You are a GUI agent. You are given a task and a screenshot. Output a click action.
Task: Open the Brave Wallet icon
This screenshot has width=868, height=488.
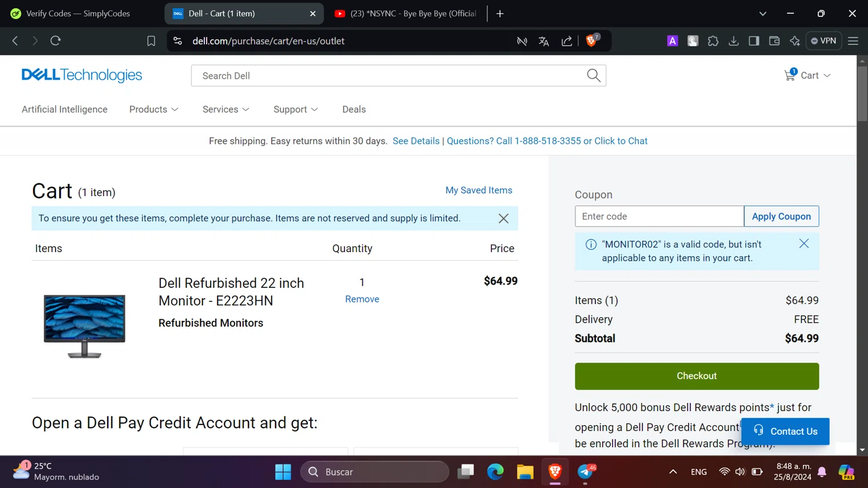[774, 41]
